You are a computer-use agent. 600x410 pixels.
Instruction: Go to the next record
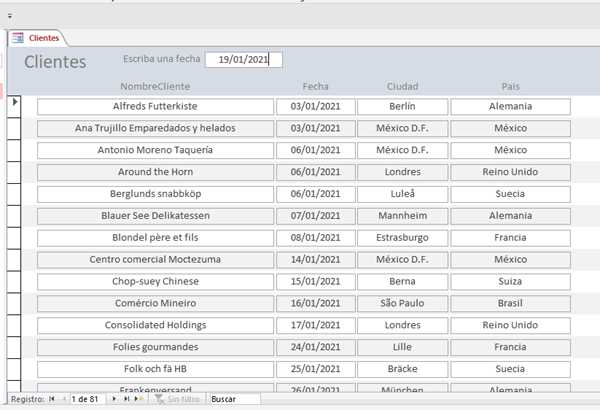(114, 399)
